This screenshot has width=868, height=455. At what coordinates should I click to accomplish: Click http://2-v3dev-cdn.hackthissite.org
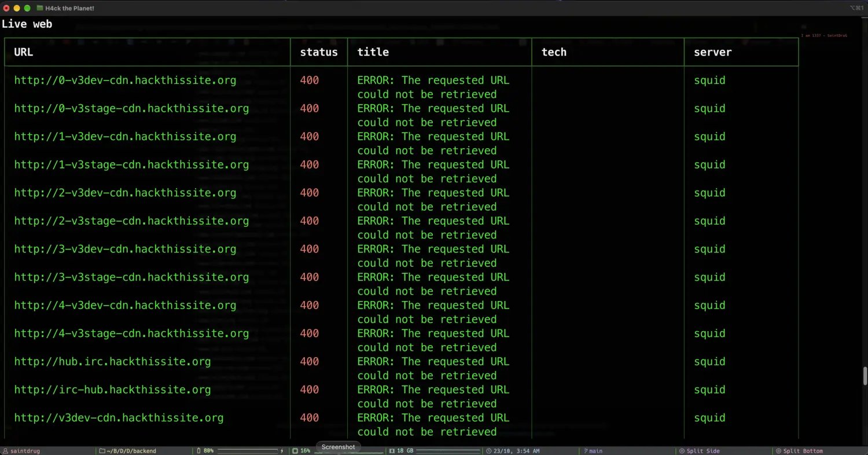point(125,193)
